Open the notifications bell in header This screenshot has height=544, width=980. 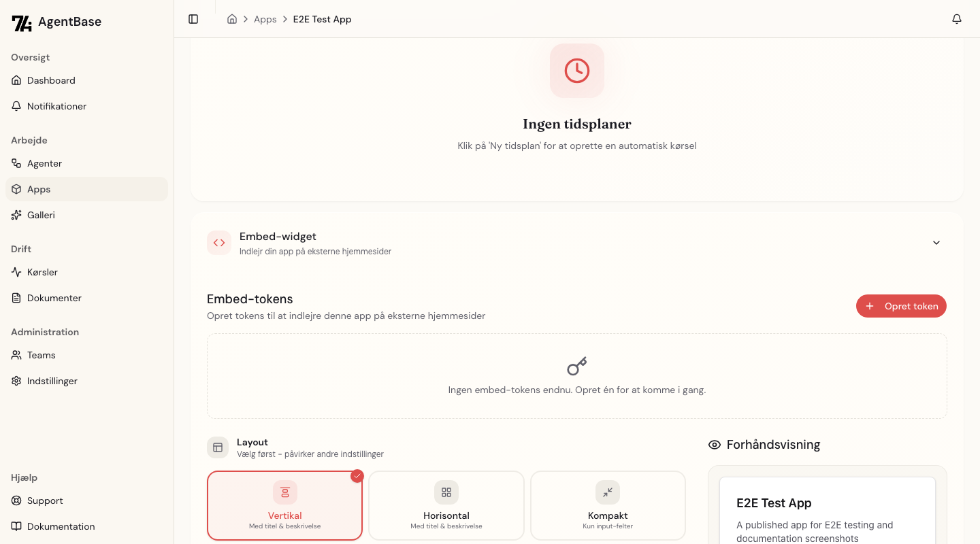point(957,19)
